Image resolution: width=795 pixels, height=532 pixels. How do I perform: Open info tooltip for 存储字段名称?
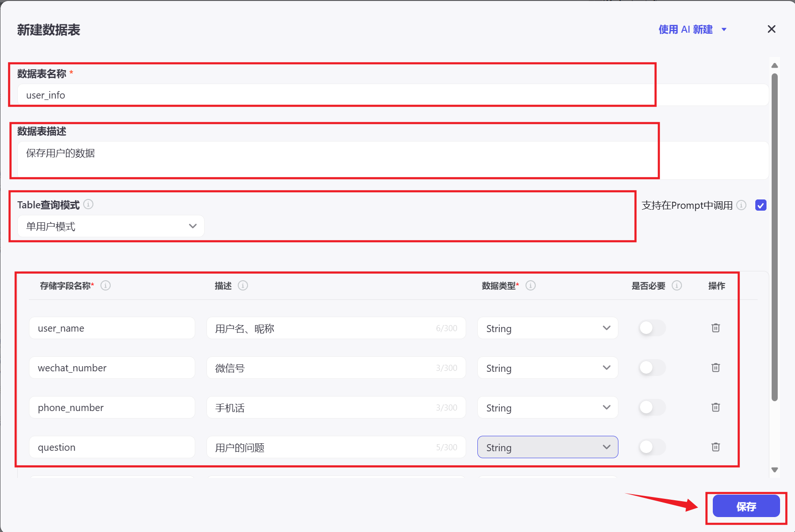click(106, 285)
